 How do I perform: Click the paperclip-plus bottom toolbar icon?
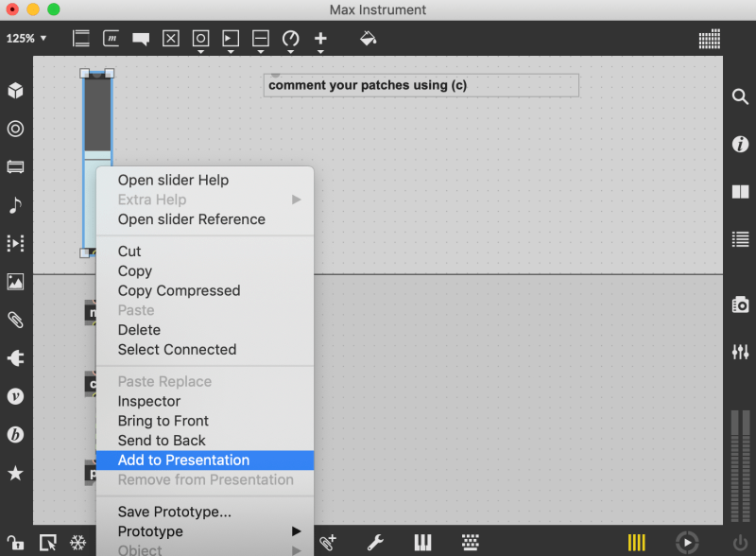[327, 543]
